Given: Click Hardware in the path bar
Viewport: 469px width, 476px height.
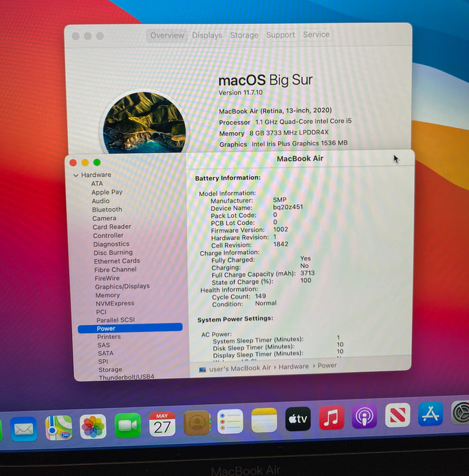Looking at the screenshot, I should coord(294,367).
